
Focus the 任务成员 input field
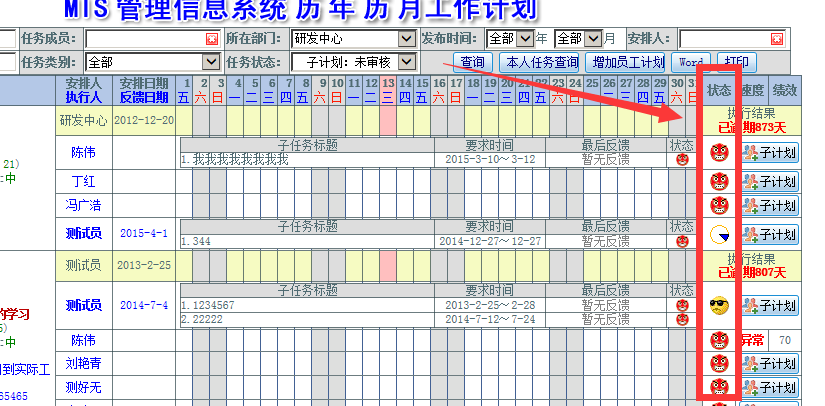coord(153,39)
